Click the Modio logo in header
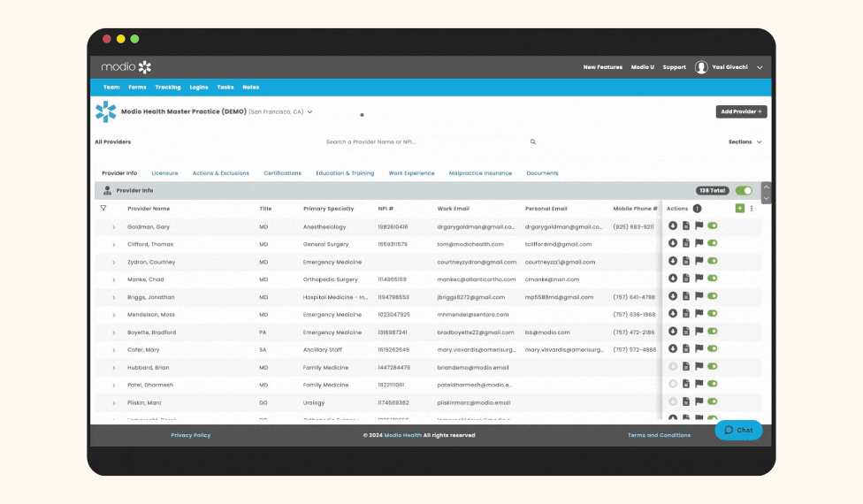 tap(126, 67)
